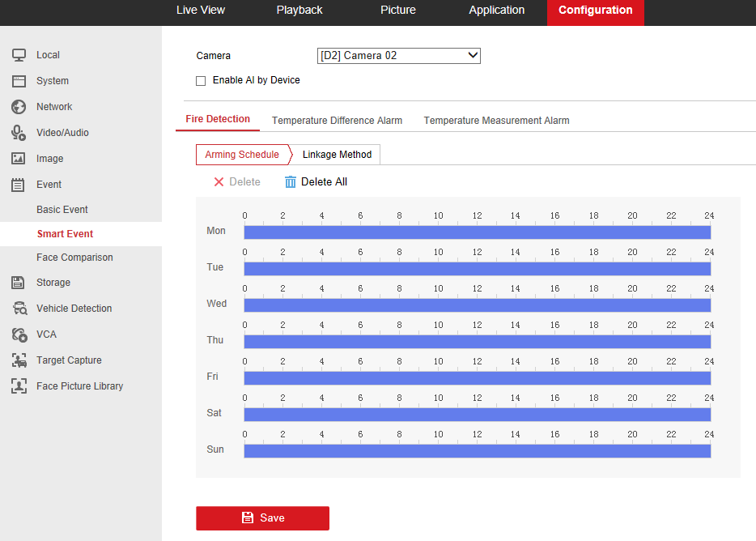The width and height of the screenshot is (756, 541).
Task: Click the red X Delete icon
Action: coord(219,182)
